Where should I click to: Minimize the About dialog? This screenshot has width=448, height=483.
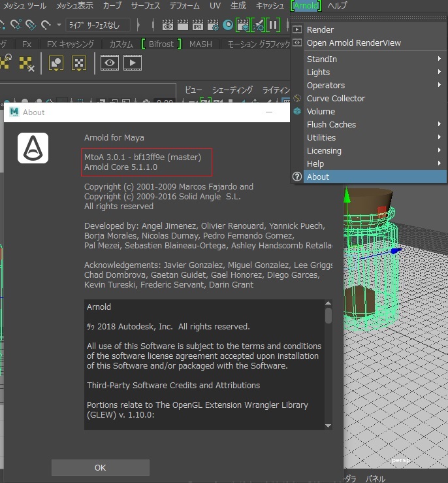(x=269, y=112)
